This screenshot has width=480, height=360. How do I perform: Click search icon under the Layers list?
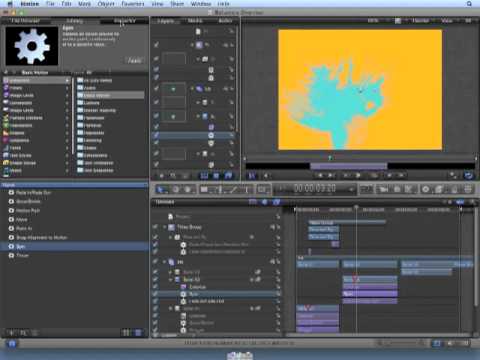point(173,175)
